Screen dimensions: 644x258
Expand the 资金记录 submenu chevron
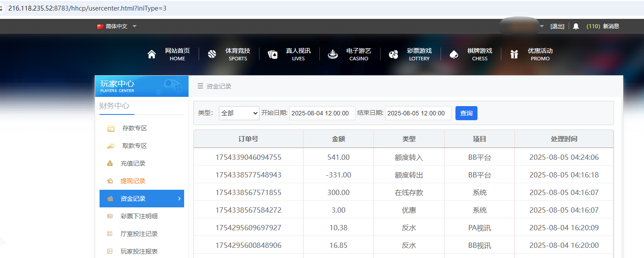179,199
